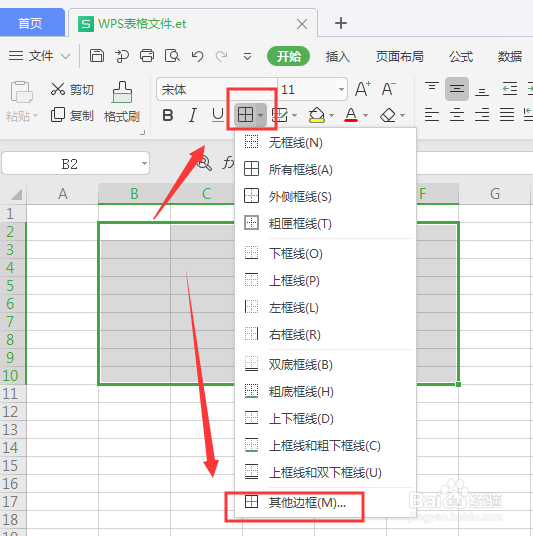Click the borders grid button
This screenshot has height=536, width=533.
pyautogui.click(x=245, y=115)
